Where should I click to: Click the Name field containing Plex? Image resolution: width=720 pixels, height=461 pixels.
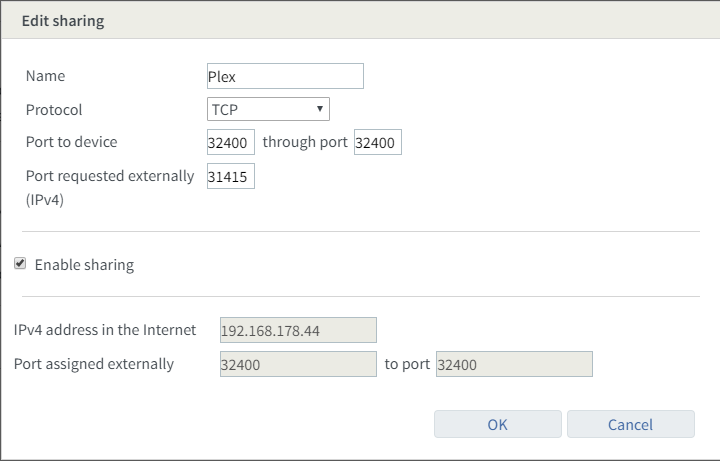coord(284,76)
